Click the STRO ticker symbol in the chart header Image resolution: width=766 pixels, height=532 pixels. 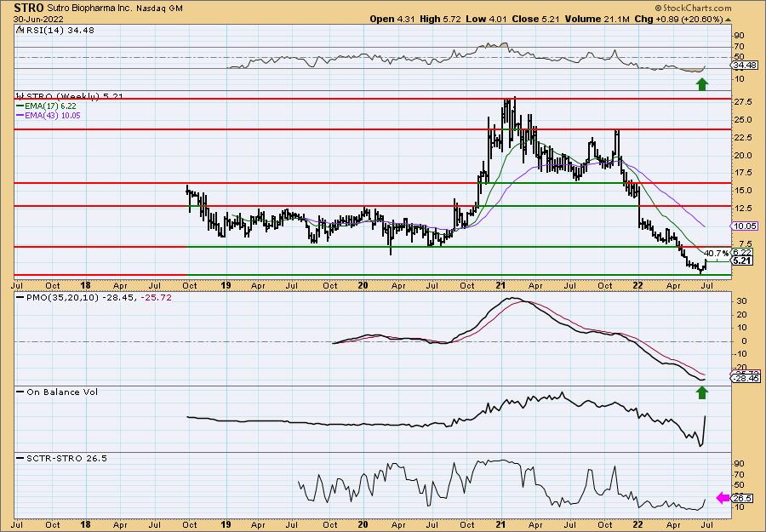[x=28, y=8]
